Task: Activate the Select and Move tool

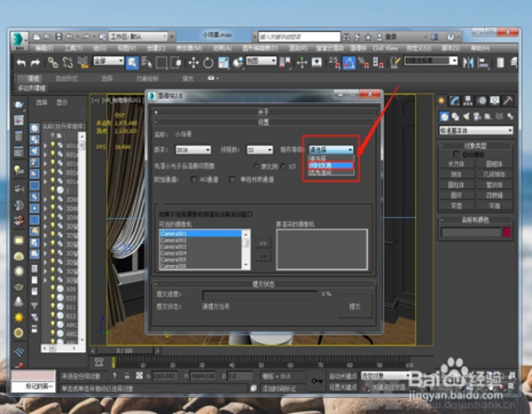Action: (191, 62)
